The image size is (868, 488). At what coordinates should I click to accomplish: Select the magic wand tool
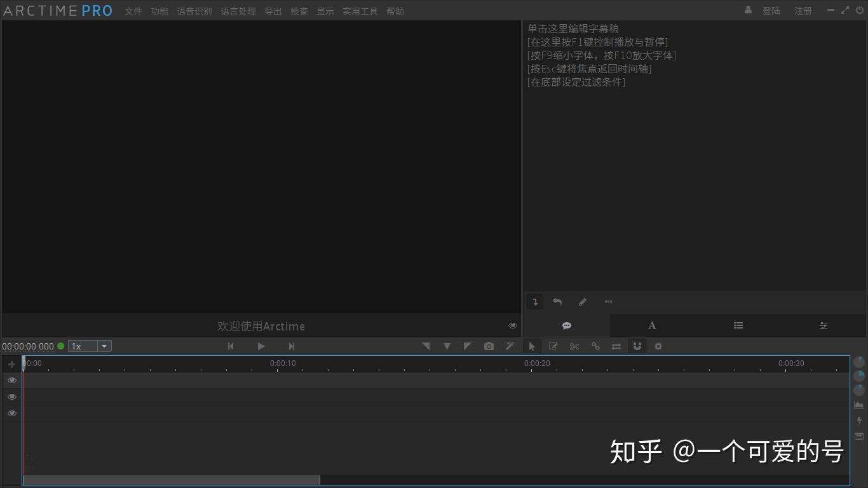tap(510, 346)
